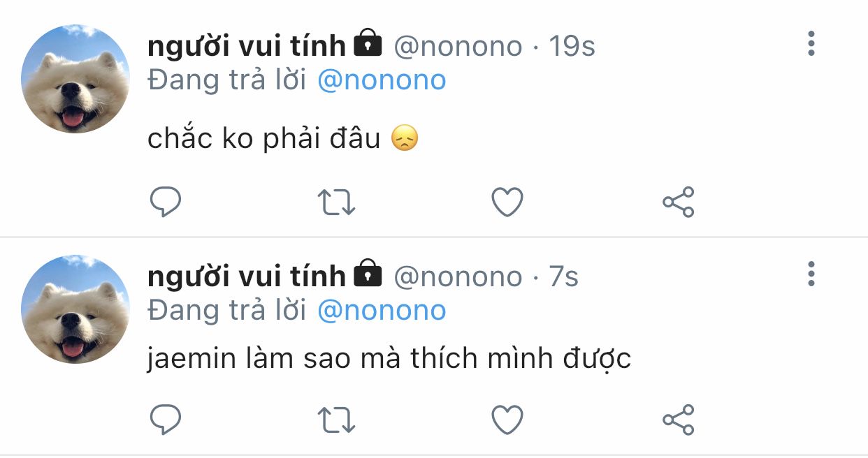Click the 7s timestamp on second tweet

coord(563,276)
